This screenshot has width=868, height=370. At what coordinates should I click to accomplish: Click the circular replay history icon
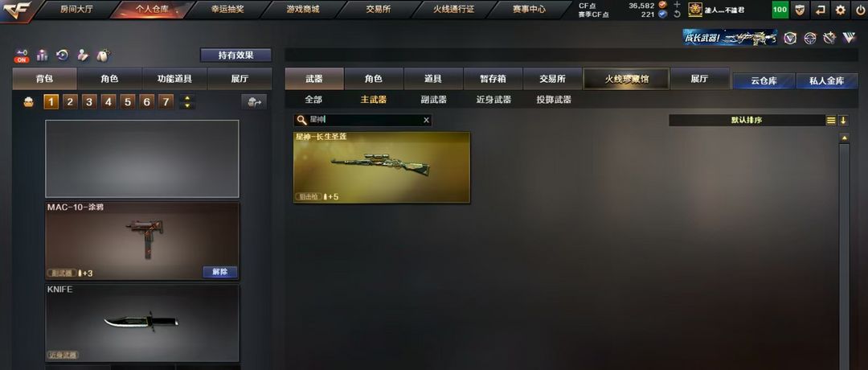coord(62,55)
